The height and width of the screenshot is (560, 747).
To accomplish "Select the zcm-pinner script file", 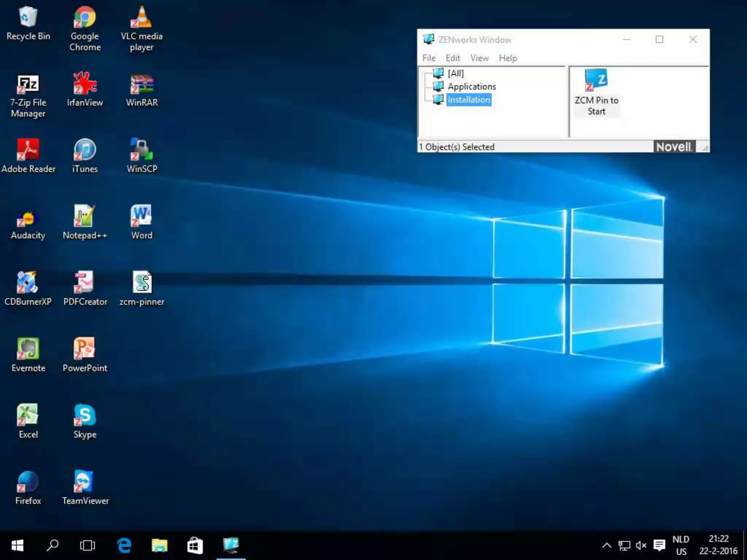I will click(x=142, y=289).
